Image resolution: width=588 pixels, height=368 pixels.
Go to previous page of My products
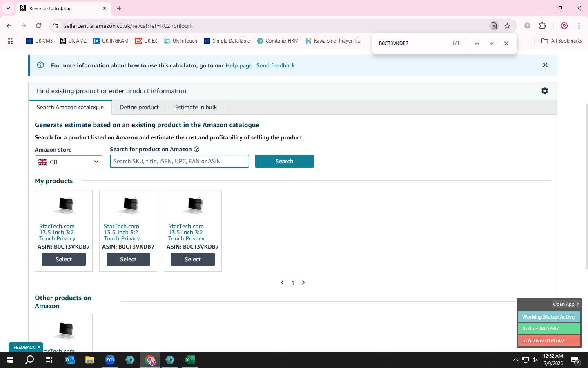pyautogui.click(x=282, y=283)
